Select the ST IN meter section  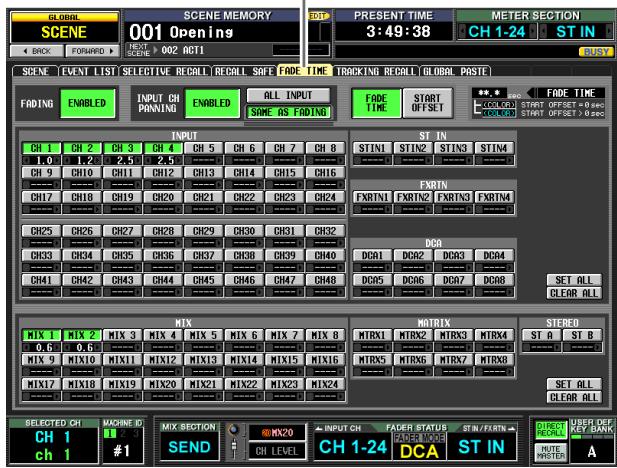(576, 31)
